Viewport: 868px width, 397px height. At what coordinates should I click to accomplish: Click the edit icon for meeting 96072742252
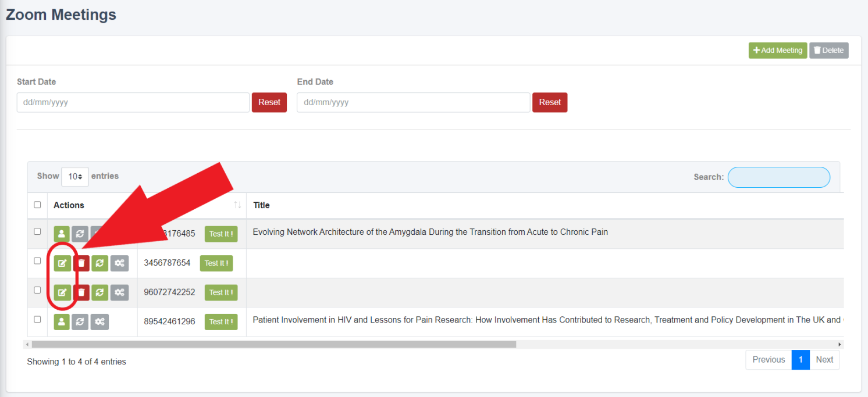tap(62, 292)
